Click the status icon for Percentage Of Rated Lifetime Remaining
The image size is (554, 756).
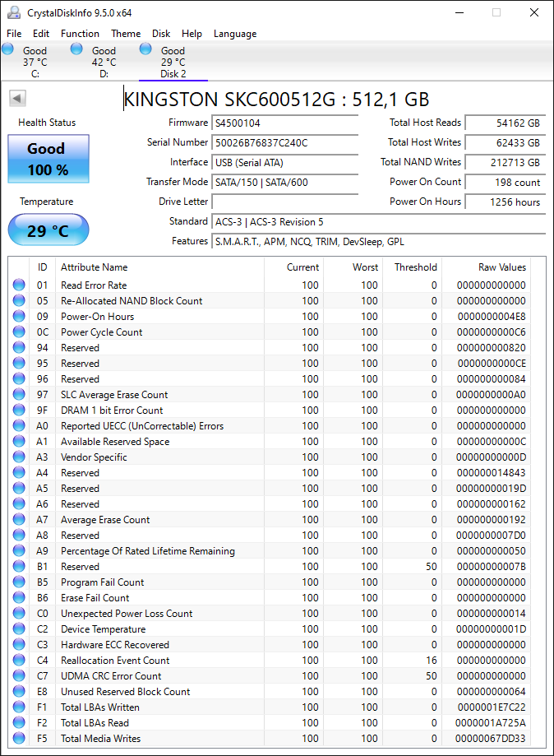point(19,550)
